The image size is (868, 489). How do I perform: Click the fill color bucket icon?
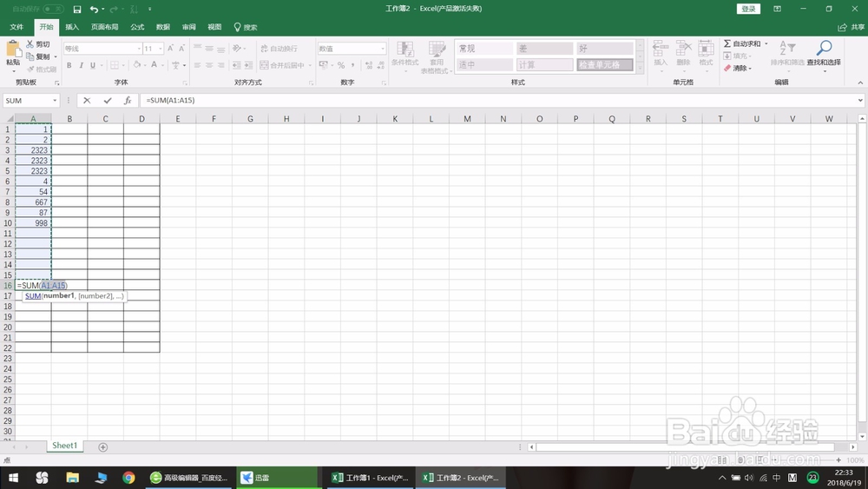(137, 65)
